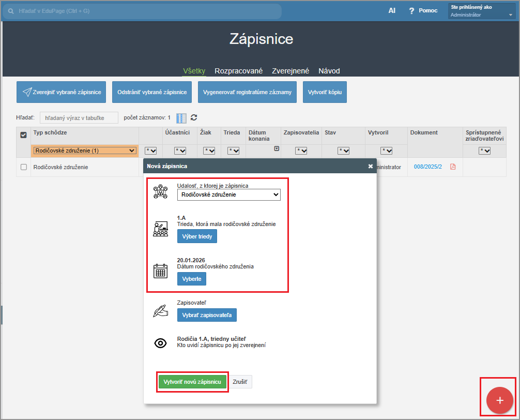Image resolution: width=520 pixels, height=420 pixels.
Task: Check the Rodičovské združenie row checkbox
Action: (23, 167)
